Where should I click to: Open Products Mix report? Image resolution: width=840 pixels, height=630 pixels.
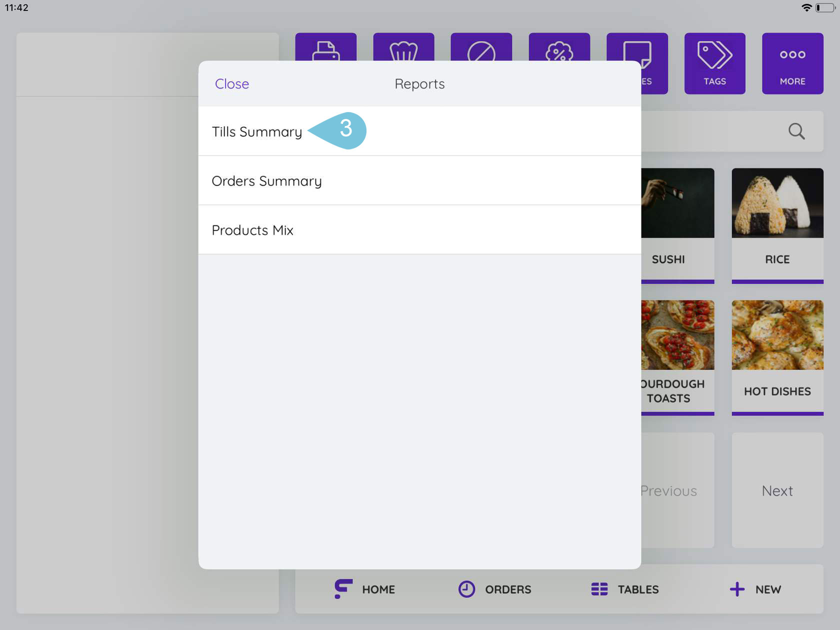pyautogui.click(x=419, y=230)
